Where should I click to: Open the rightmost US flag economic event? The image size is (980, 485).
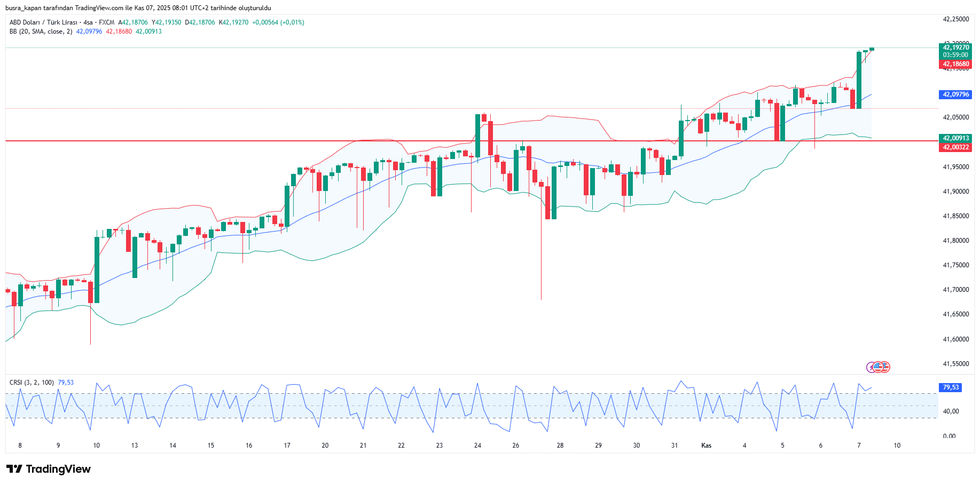[885, 367]
